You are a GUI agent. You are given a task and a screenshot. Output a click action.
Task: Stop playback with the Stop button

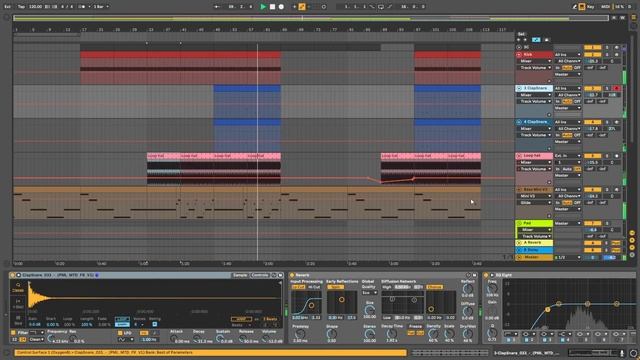[273, 7]
